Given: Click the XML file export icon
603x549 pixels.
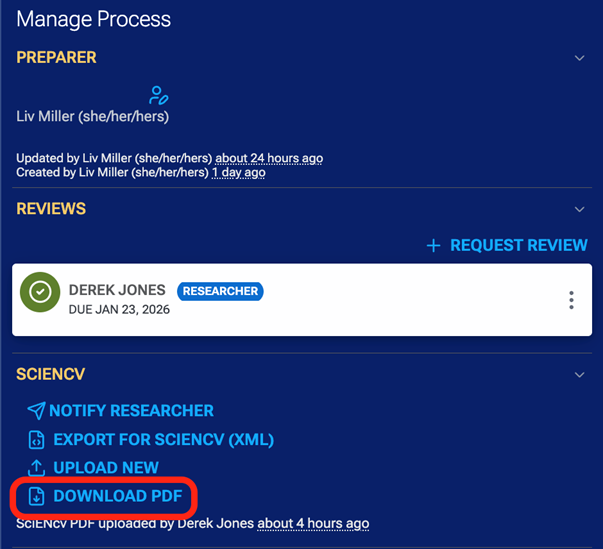Looking at the screenshot, I should tap(36, 439).
